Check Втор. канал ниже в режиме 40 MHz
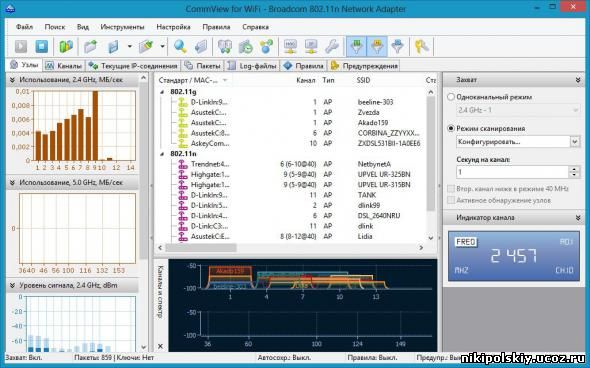 451,189
